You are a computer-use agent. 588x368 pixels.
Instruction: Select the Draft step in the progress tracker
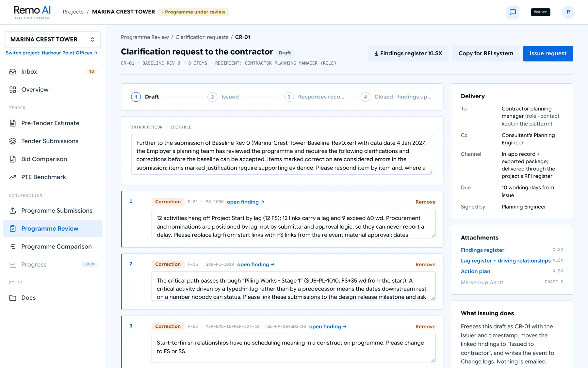145,97
